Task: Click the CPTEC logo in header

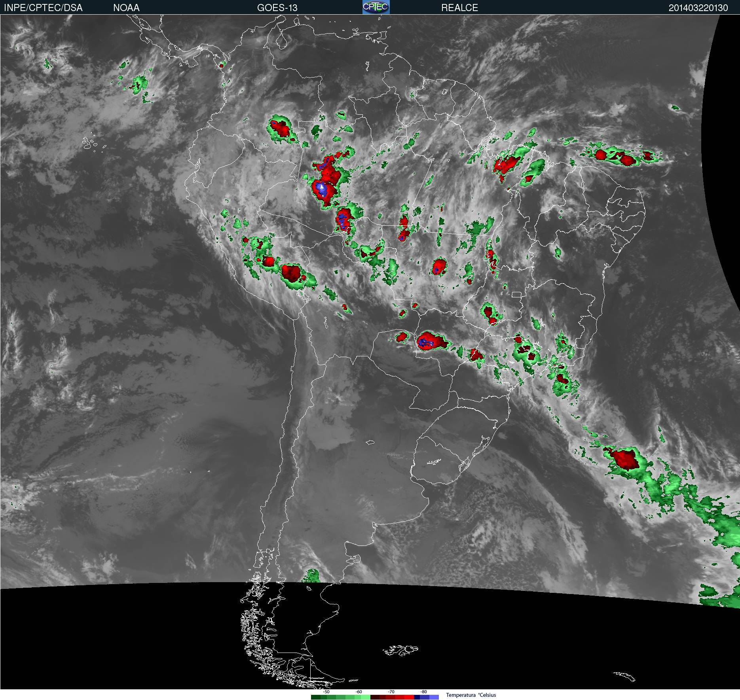Action: click(376, 7)
